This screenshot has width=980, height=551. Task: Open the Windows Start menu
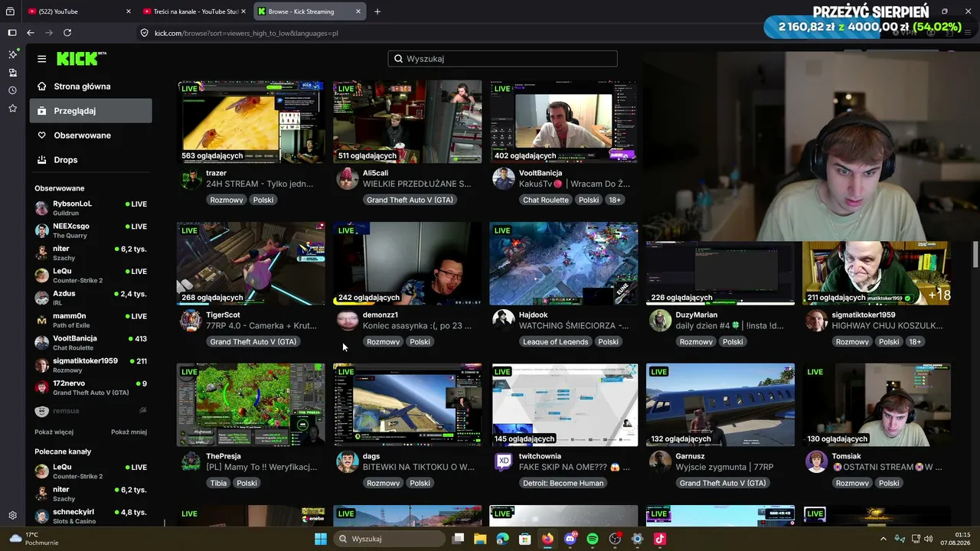tap(321, 539)
